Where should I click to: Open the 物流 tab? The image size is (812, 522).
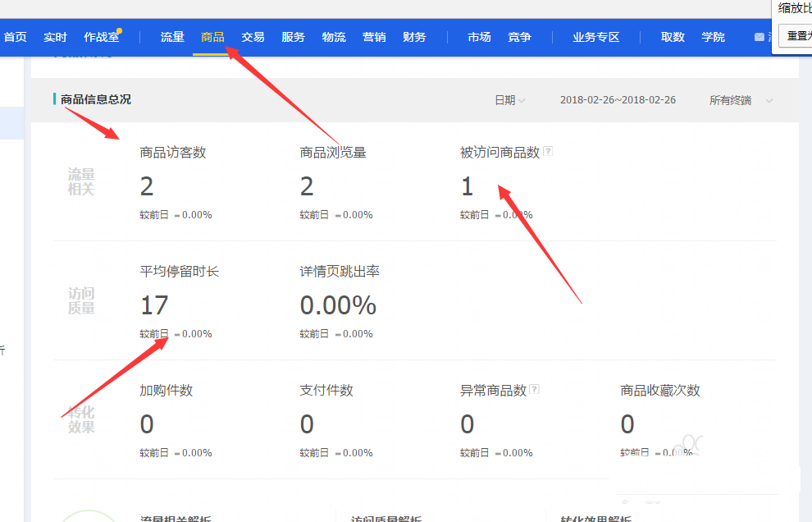(334, 37)
